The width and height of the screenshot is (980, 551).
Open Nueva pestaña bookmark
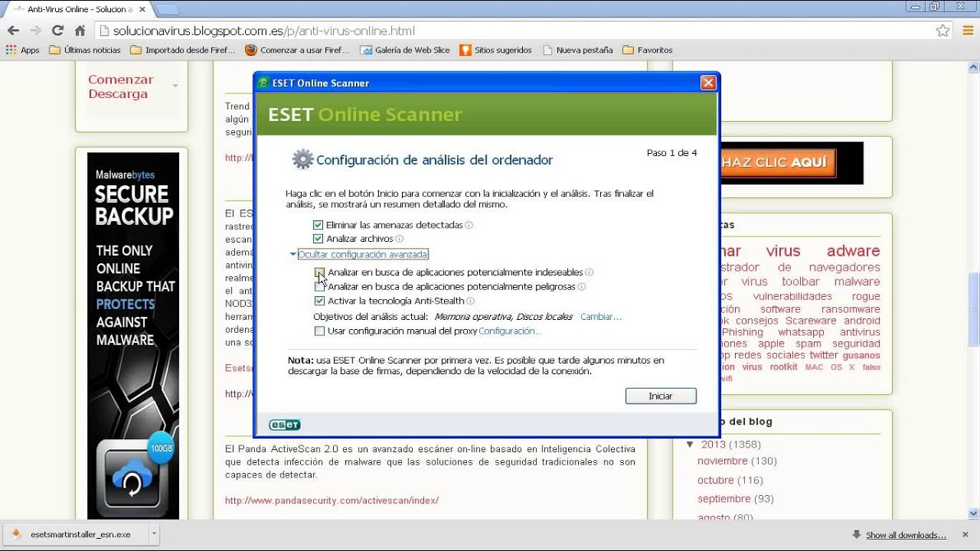(x=577, y=50)
